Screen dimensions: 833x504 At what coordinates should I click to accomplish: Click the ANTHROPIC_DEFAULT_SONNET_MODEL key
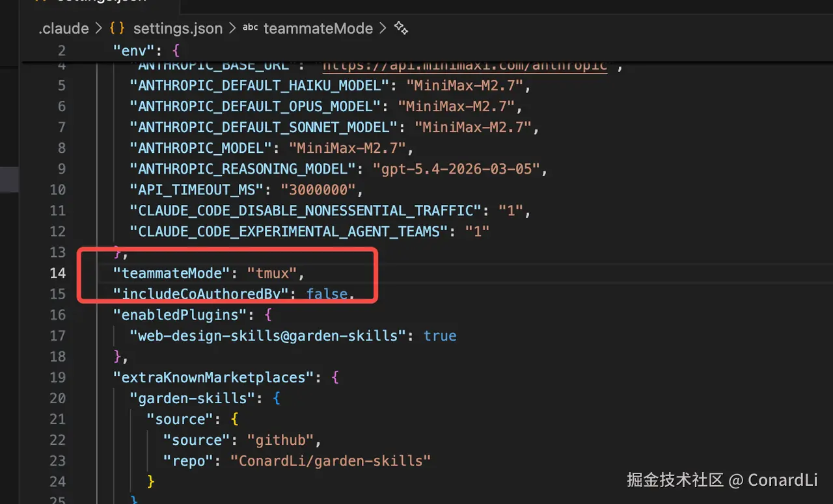(x=264, y=127)
